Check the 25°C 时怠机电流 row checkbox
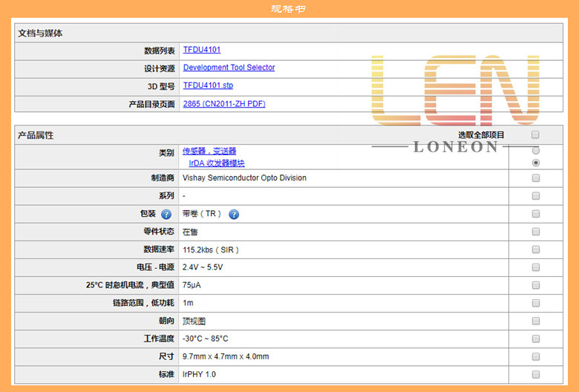 535,285
